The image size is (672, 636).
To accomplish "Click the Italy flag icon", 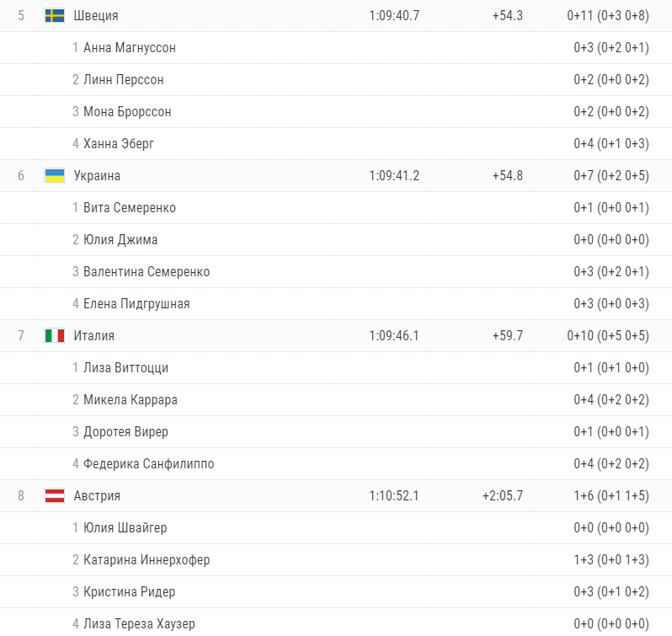I will point(55,335).
